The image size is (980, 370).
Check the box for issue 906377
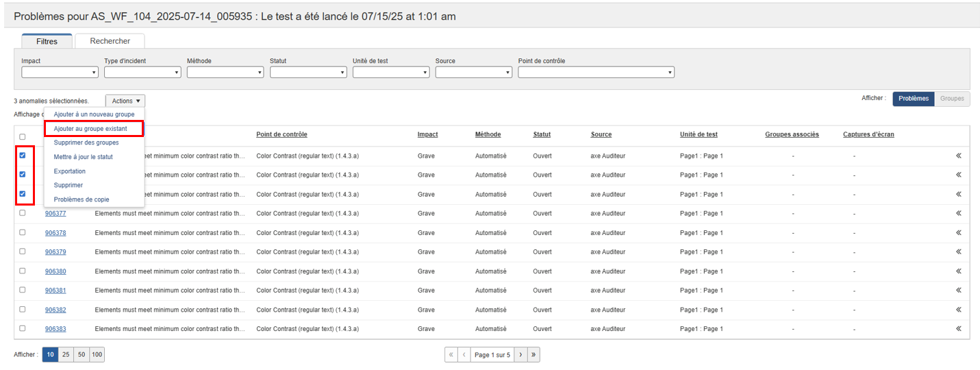click(23, 213)
